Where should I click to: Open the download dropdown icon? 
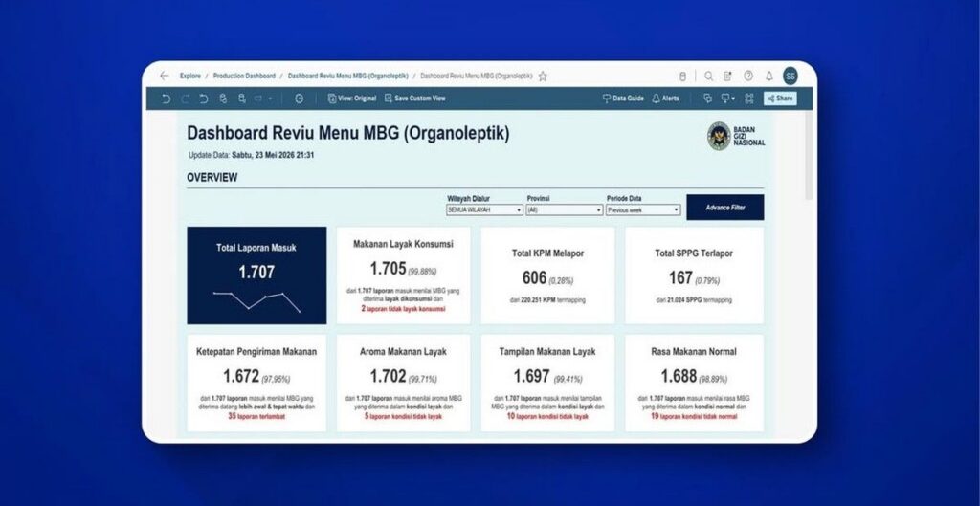point(728,99)
